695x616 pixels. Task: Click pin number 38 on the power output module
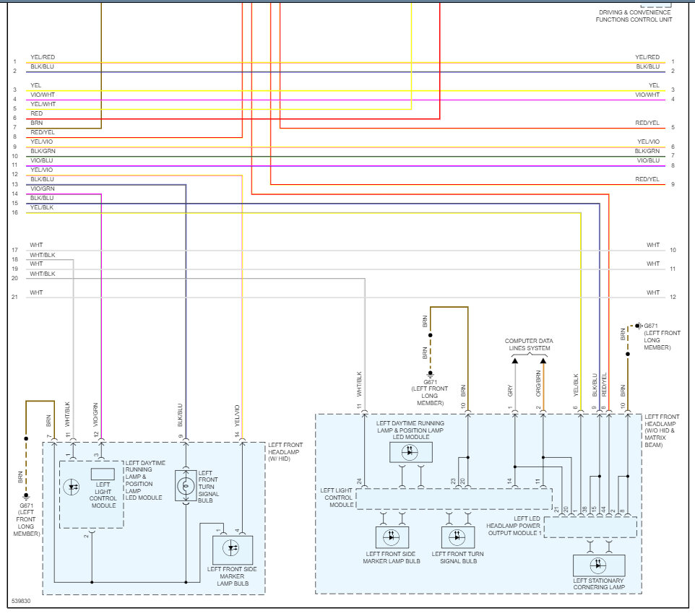click(x=584, y=510)
